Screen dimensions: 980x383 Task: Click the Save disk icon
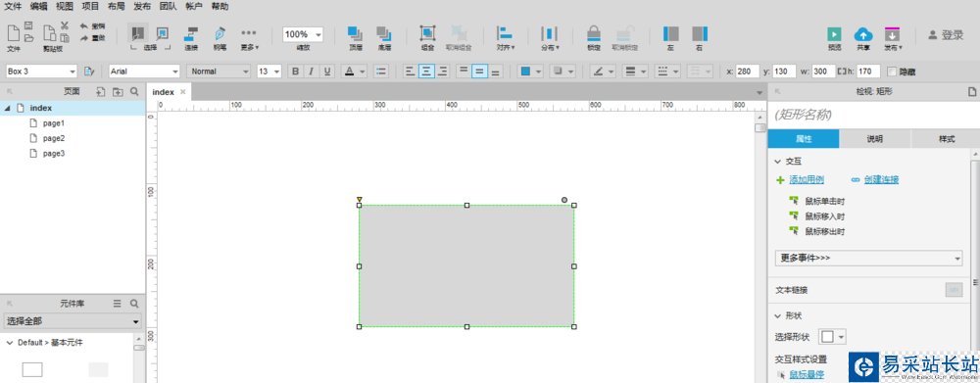pos(28,26)
